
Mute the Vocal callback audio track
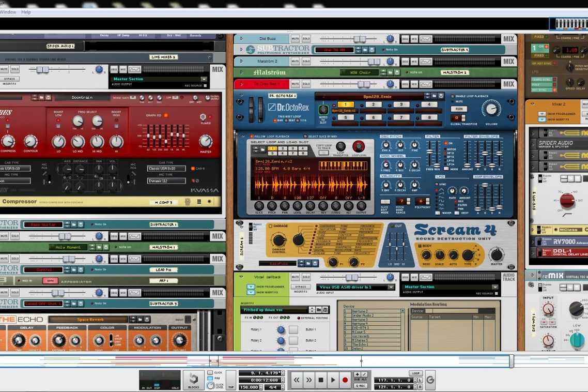295,277
